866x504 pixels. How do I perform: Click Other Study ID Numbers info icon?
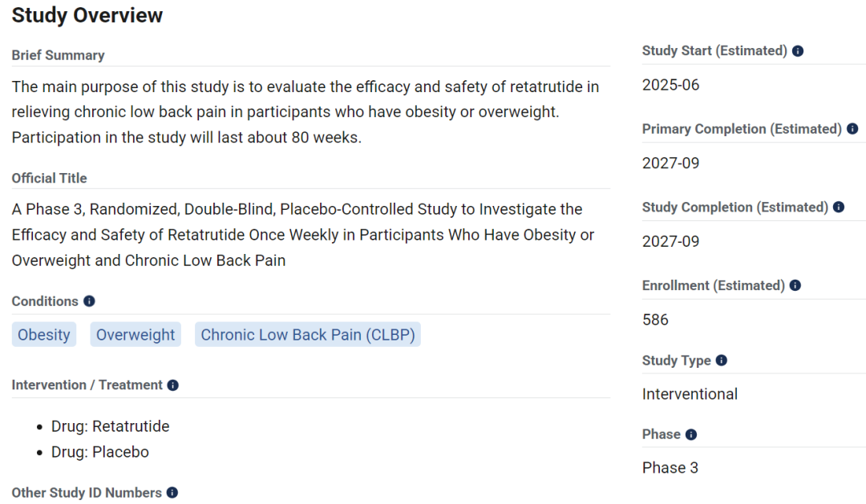(172, 493)
